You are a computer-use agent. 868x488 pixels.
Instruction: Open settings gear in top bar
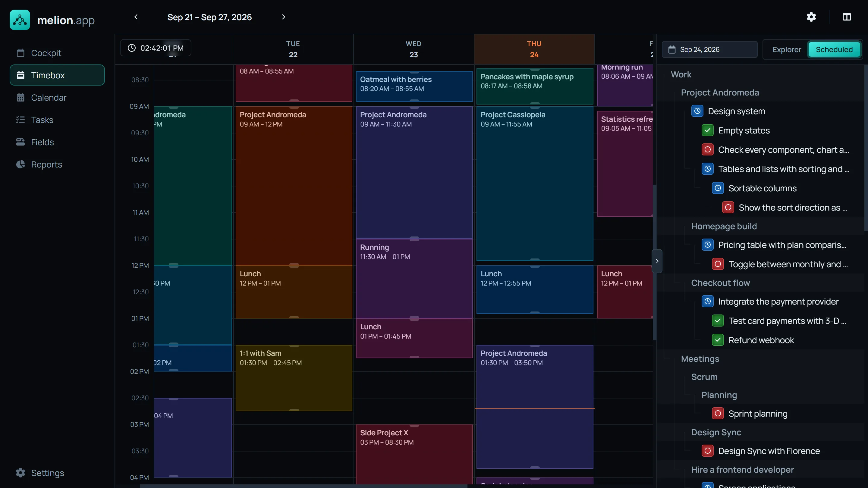pyautogui.click(x=811, y=17)
